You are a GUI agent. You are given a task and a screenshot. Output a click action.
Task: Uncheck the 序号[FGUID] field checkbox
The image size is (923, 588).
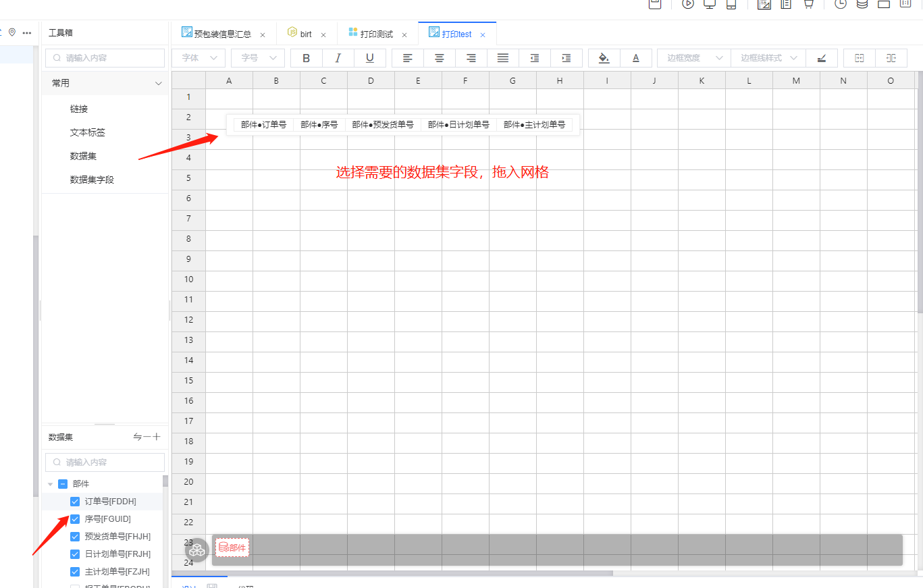tap(75, 519)
